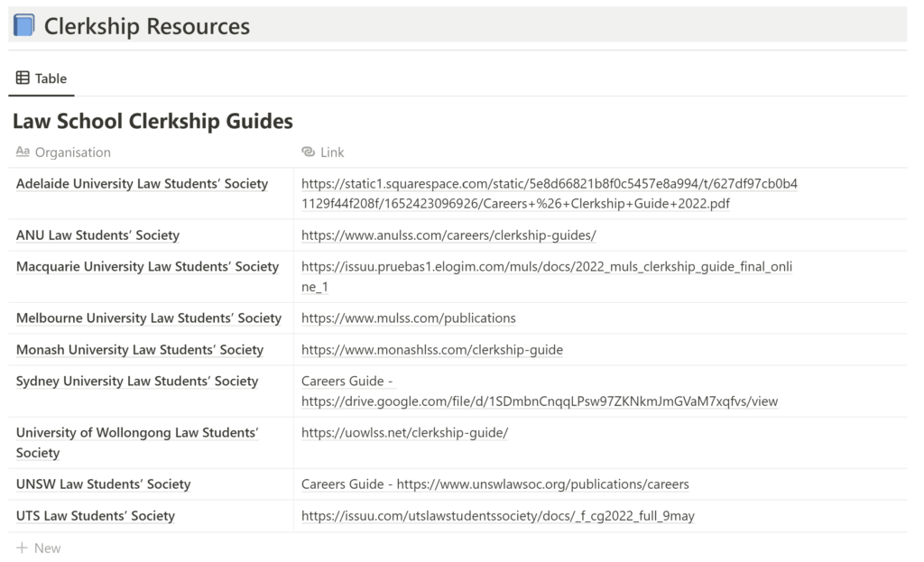Open the UTS issuu cg2022 link
This screenshot has height=562, width=924.
[498, 516]
